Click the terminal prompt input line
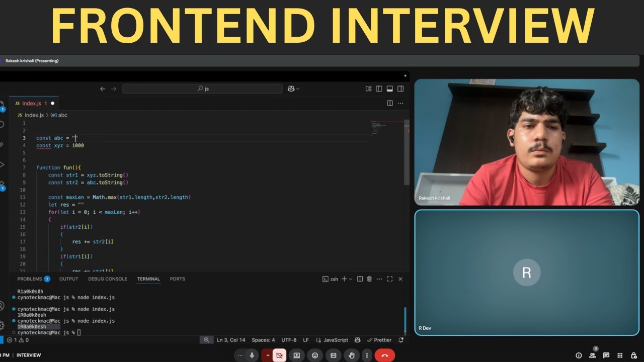 coord(49,332)
